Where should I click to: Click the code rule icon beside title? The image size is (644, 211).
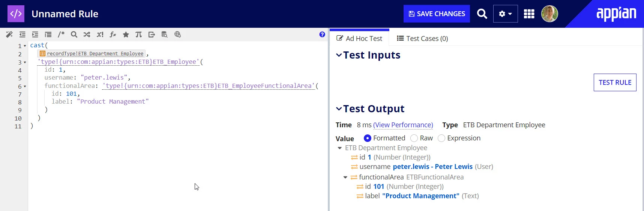16,14
